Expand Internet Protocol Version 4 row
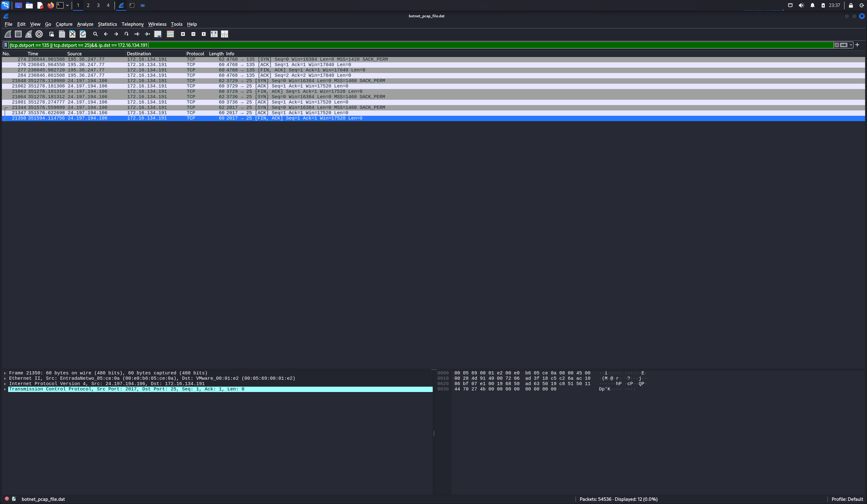Image resolution: width=867 pixels, height=504 pixels. (5, 384)
